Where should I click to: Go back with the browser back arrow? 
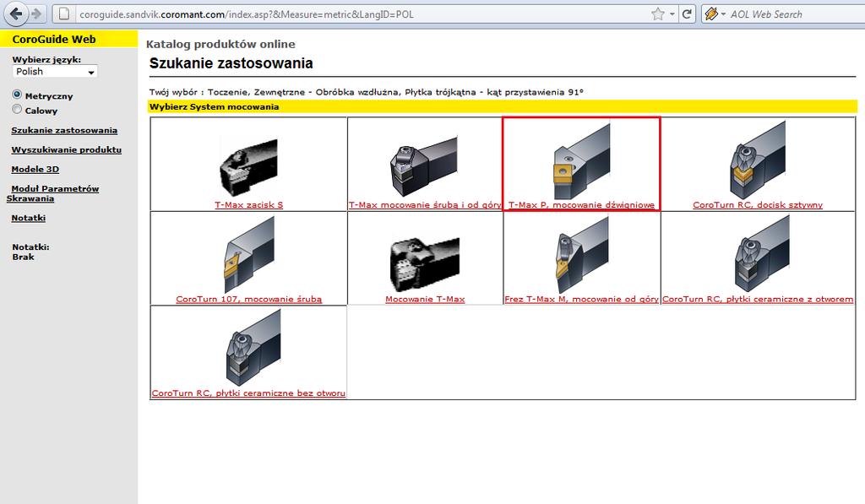click(x=15, y=14)
